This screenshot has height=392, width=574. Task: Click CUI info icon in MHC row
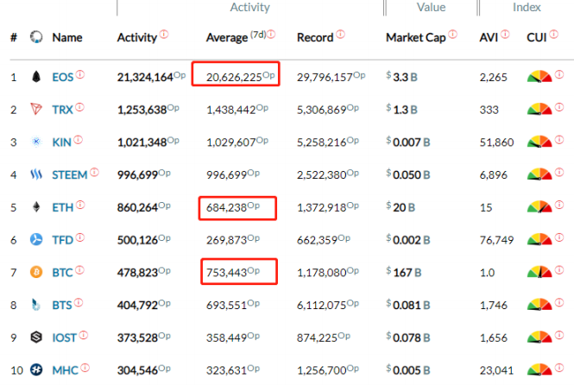pyautogui.click(x=559, y=368)
